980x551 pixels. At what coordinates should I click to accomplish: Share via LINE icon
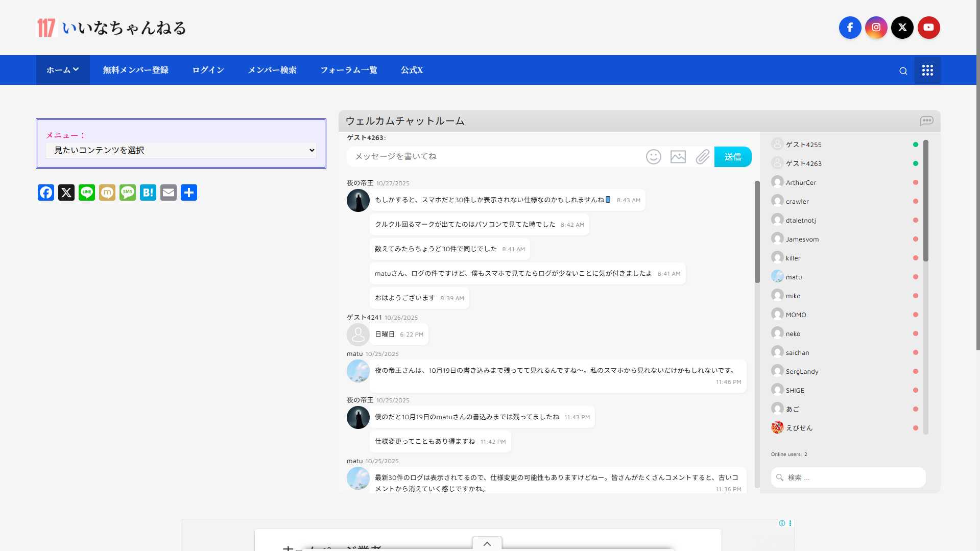tap(87, 193)
